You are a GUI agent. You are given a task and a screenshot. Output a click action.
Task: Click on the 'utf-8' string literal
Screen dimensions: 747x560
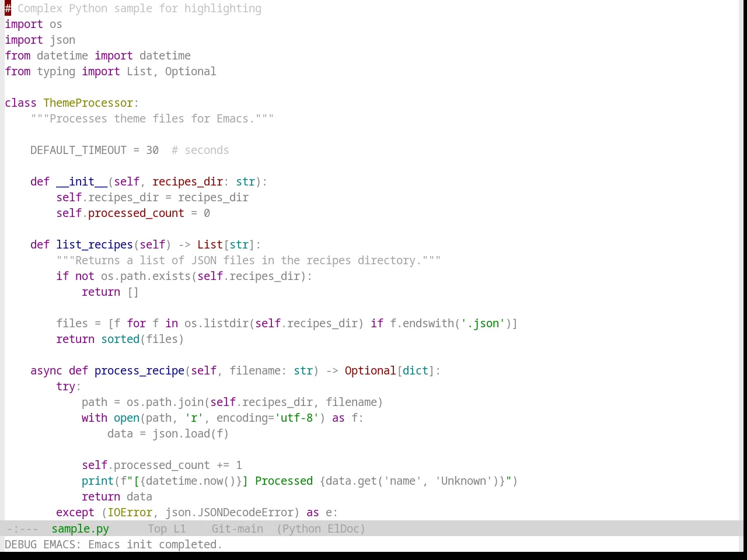point(296,418)
